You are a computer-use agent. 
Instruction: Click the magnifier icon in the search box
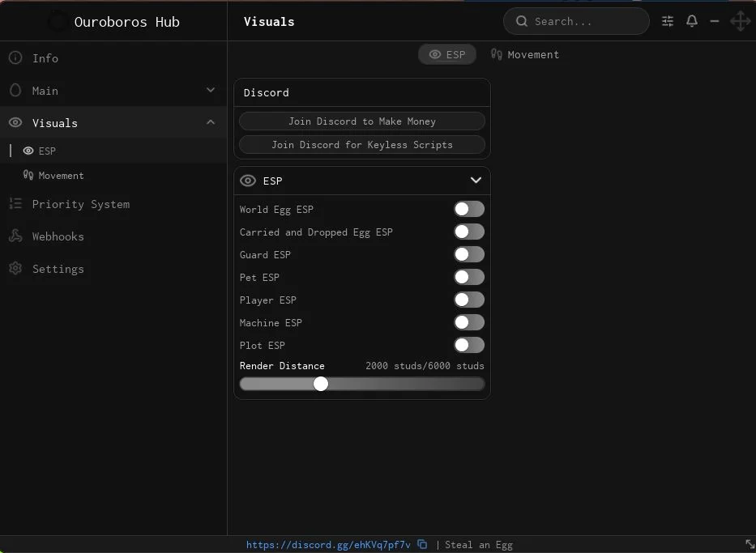(x=522, y=21)
